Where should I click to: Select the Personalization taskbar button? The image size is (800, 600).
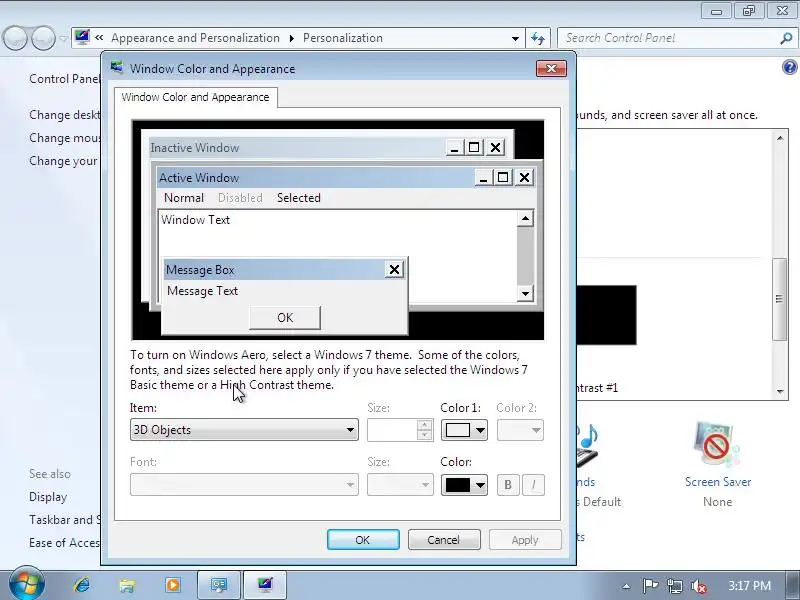[x=265, y=585]
